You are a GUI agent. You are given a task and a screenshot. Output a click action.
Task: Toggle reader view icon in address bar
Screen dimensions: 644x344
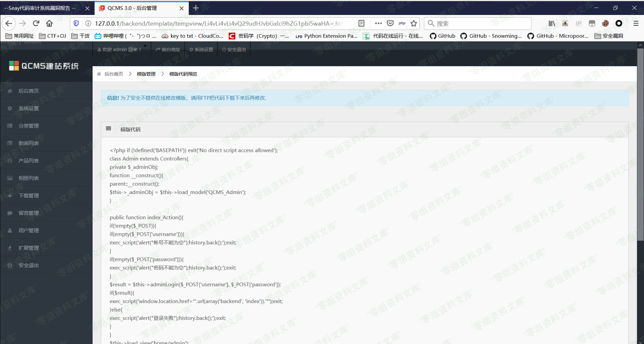click(361, 23)
